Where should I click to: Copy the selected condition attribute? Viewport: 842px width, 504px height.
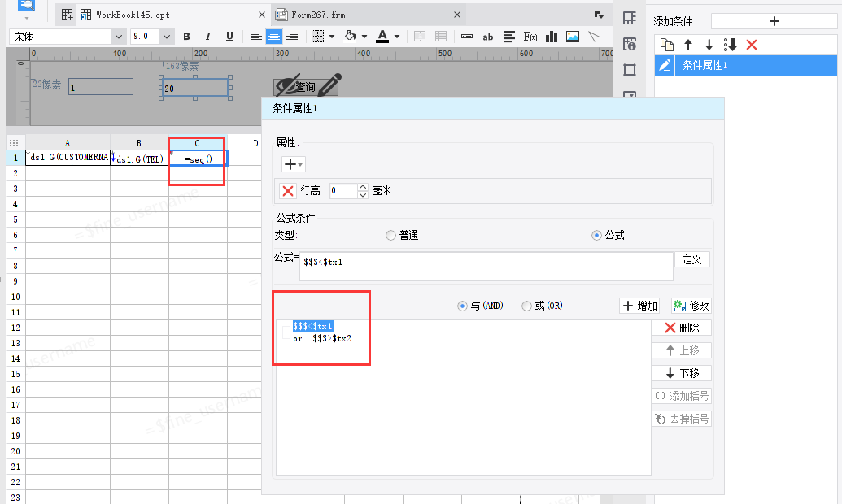tap(667, 45)
